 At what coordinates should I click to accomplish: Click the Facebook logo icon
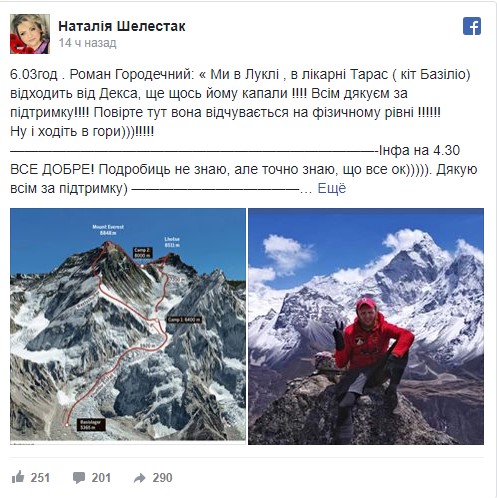coord(472,26)
